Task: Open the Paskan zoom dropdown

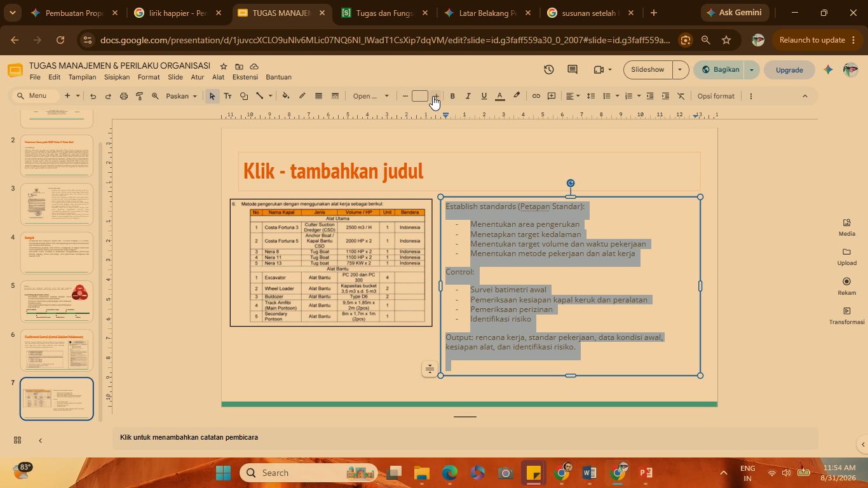Action: click(182, 96)
